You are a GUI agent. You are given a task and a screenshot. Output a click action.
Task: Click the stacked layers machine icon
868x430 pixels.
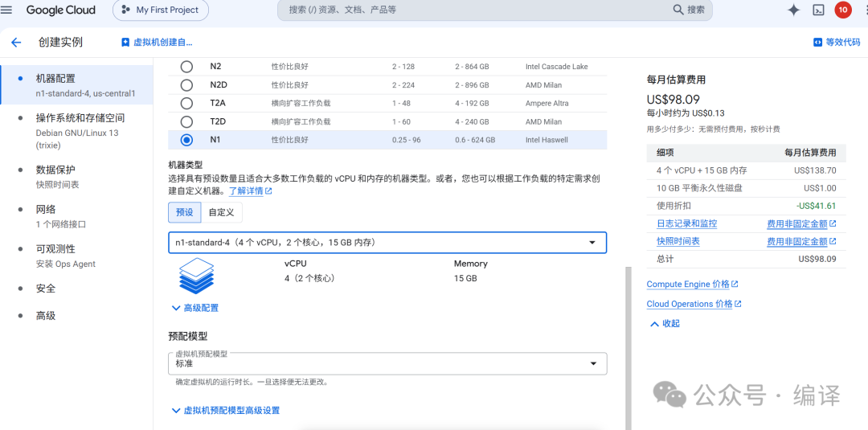tap(197, 276)
